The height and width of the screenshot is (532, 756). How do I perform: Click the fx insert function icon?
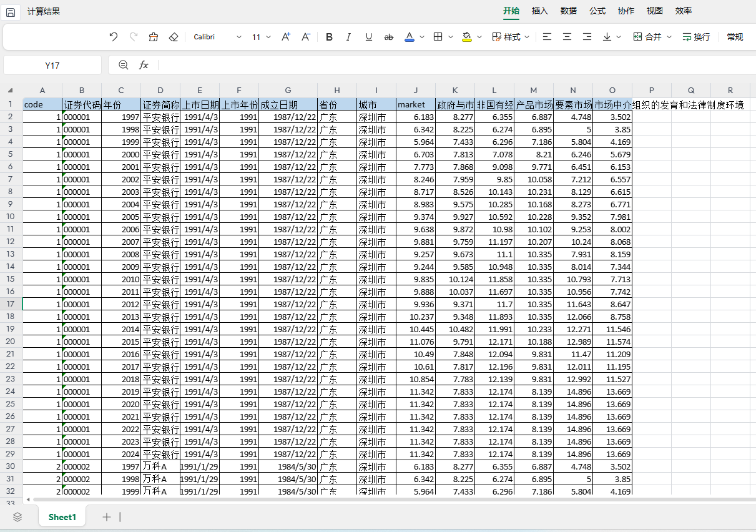(144, 65)
